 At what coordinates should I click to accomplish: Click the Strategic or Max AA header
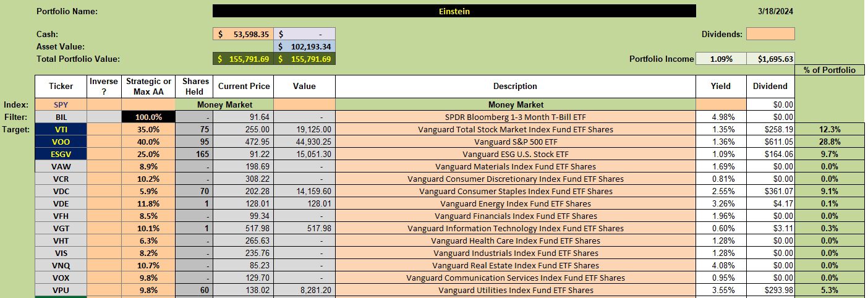148,87
